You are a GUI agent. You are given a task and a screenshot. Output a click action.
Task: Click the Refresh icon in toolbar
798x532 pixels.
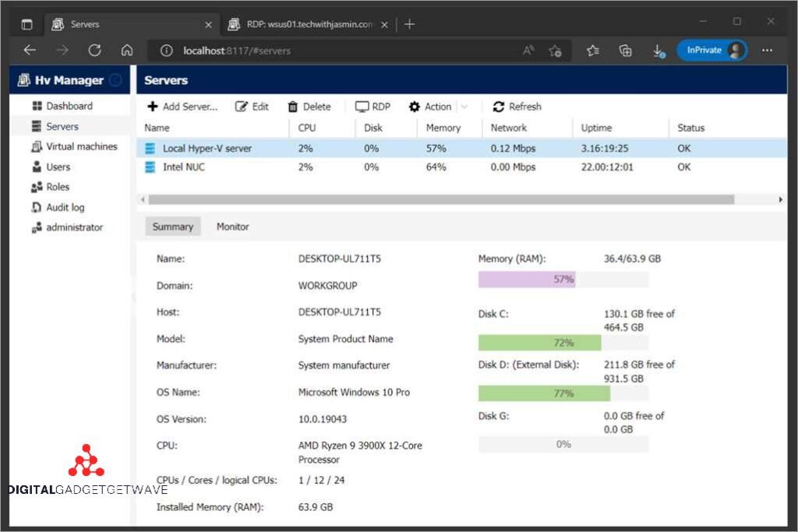click(x=498, y=107)
